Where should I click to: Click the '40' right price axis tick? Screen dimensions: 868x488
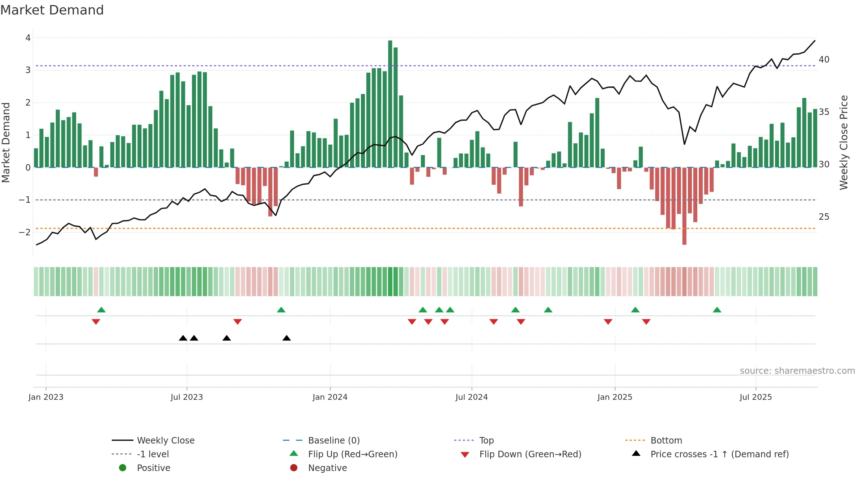(x=824, y=59)
